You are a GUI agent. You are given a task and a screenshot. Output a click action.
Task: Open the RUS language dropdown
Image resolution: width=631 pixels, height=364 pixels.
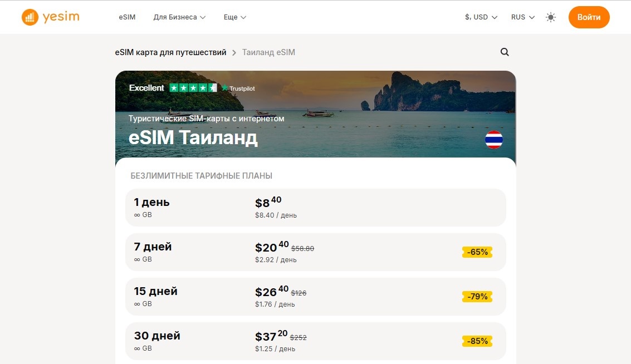(x=523, y=17)
